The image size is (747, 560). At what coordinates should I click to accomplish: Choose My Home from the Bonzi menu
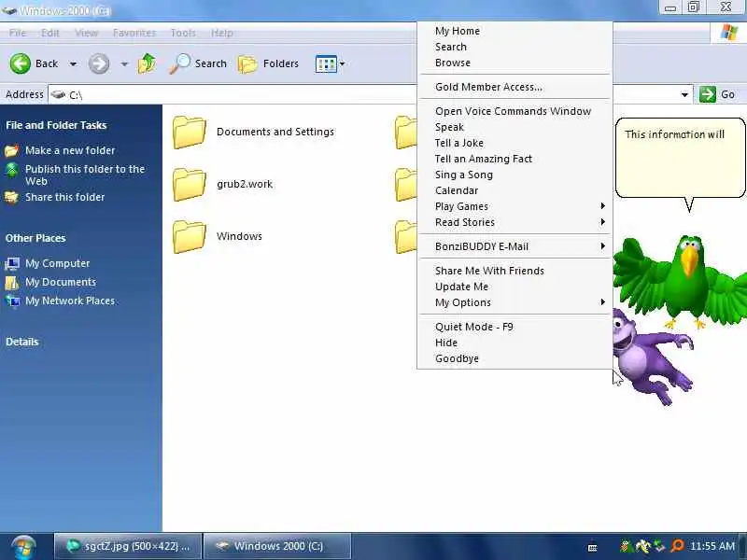458,31
